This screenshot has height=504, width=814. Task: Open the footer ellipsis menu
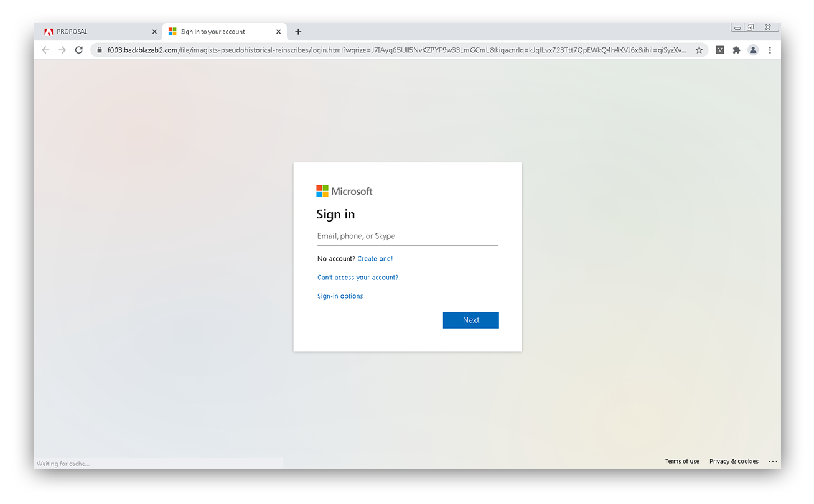point(773,462)
